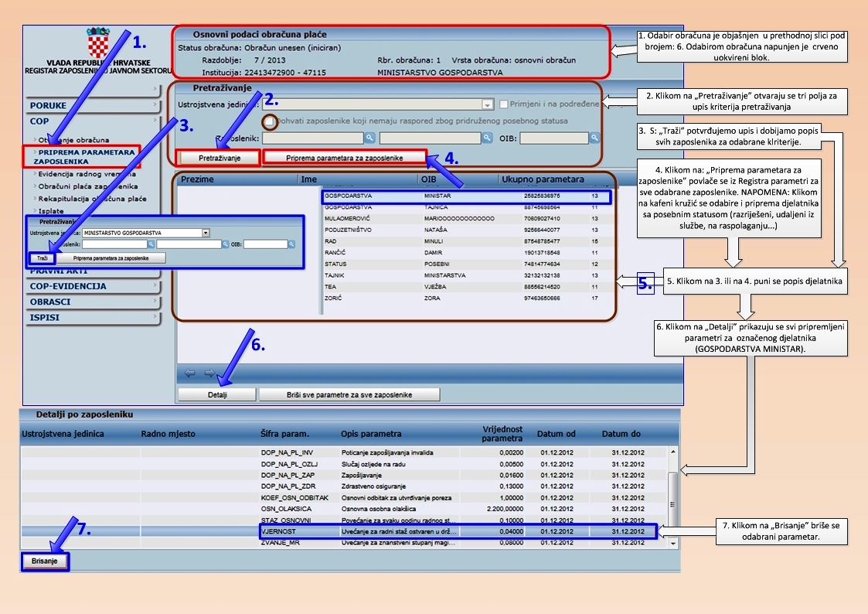Collapse the COP menu chevron
This screenshot has height=614, width=868.
[x=155, y=120]
